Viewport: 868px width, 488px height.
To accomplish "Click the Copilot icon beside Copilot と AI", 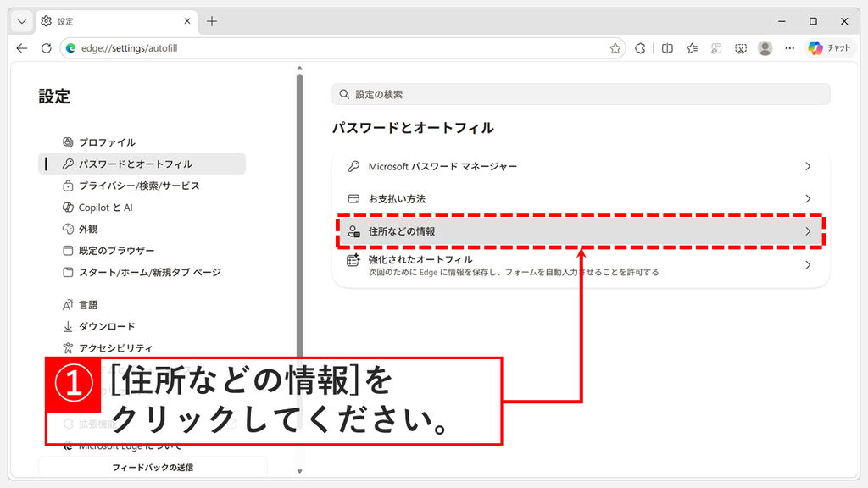I will 68,207.
